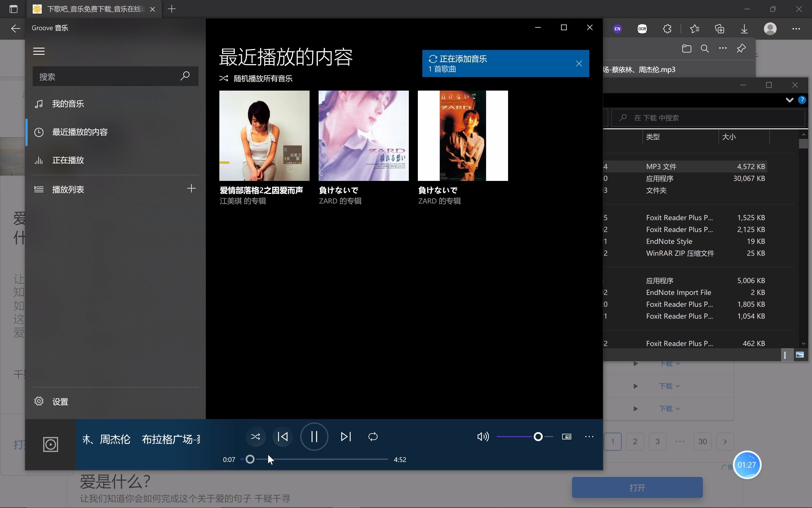Click 江美琪 的专辑 album artist text
Viewport: 812px width, 508px height.
pyautogui.click(x=242, y=201)
